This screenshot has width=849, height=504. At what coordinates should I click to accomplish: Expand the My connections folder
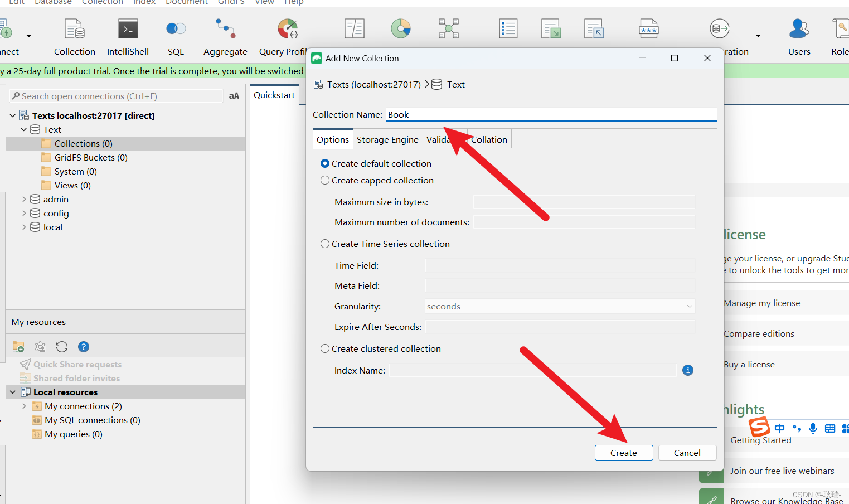click(x=23, y=406)
